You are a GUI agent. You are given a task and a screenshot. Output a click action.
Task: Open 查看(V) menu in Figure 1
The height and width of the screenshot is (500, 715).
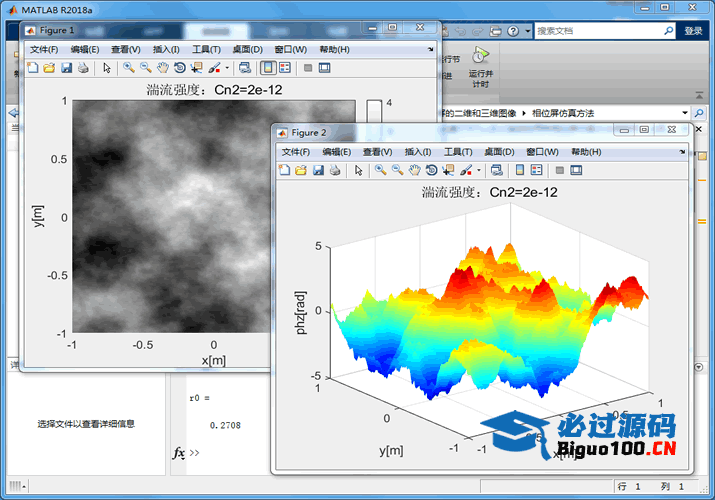tap(126, 49)
